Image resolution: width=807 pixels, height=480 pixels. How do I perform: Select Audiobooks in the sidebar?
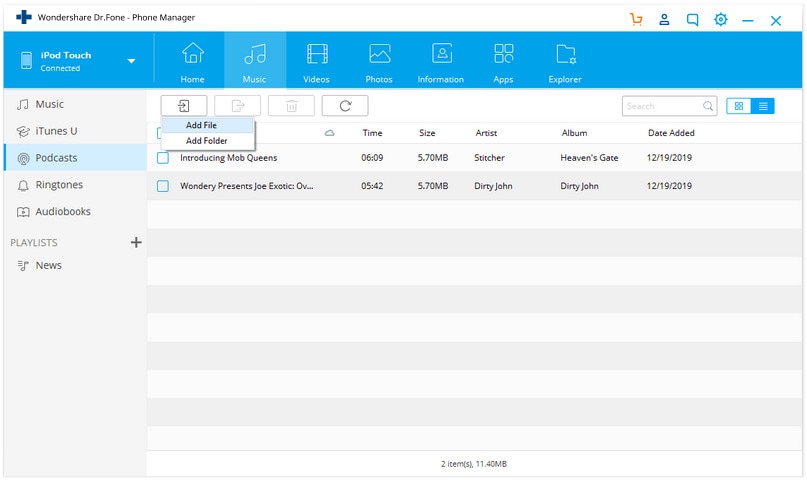[x=75, y=211]
